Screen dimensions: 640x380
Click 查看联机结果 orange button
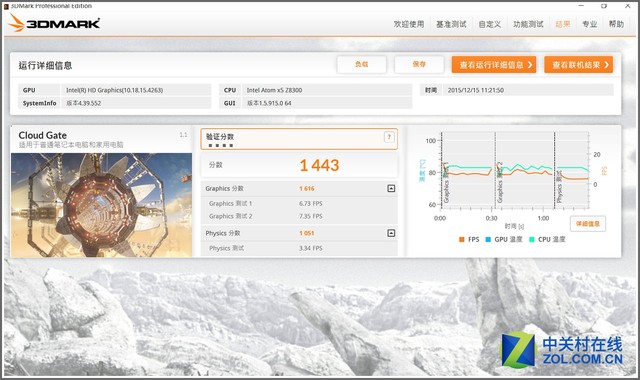click(579, 64)
